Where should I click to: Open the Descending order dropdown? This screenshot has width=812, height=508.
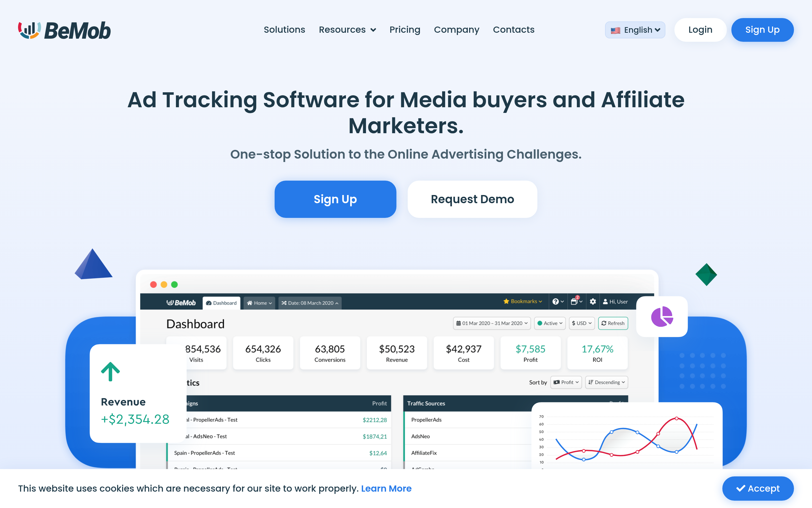tap(606, 382)
